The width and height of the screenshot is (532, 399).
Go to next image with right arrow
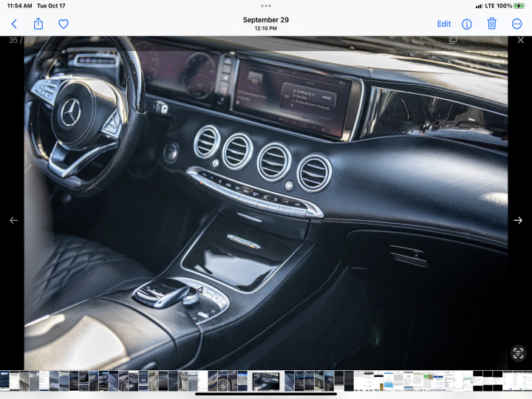click(x=518, y=220)
